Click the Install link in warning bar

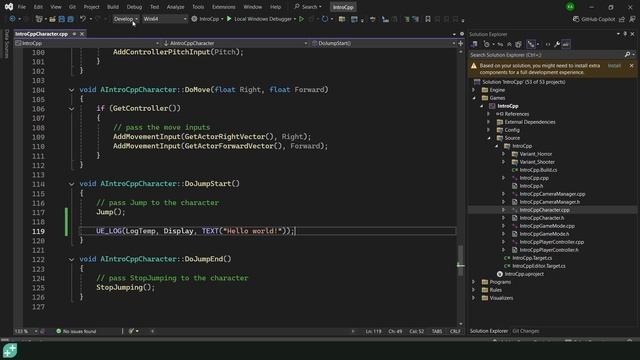pyautogui.click(x=614, y=66)
